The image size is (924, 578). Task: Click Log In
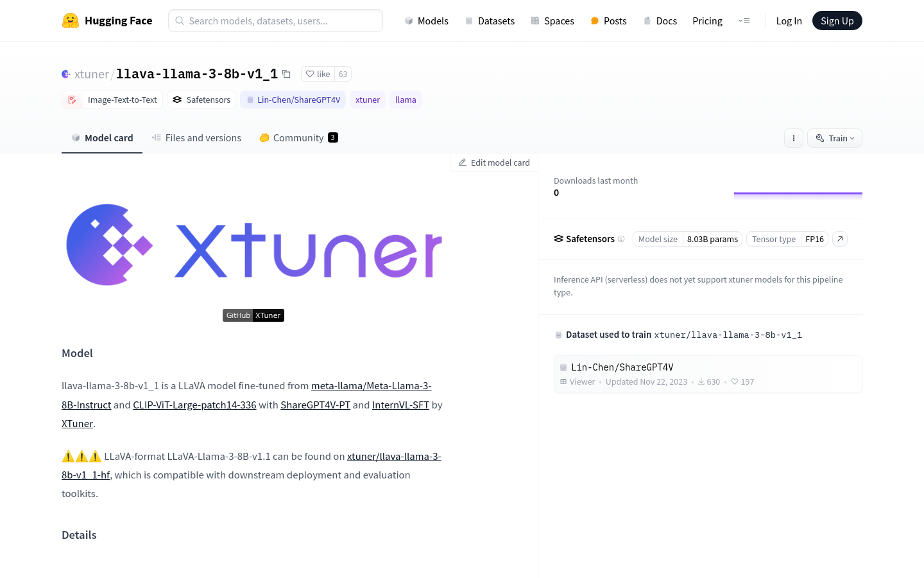pyautogui.click(x=789, y=21)
